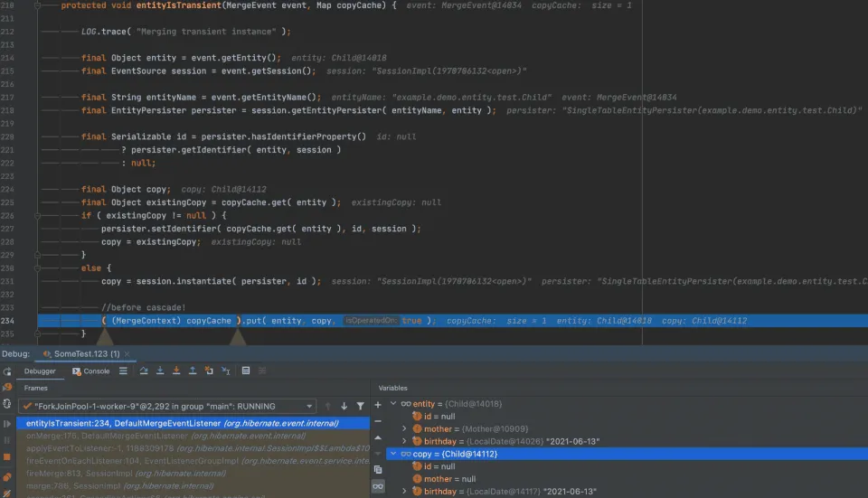Screen dimensions: 868x498
Task: Click line number 234 in the gutter
Action: 8,321
